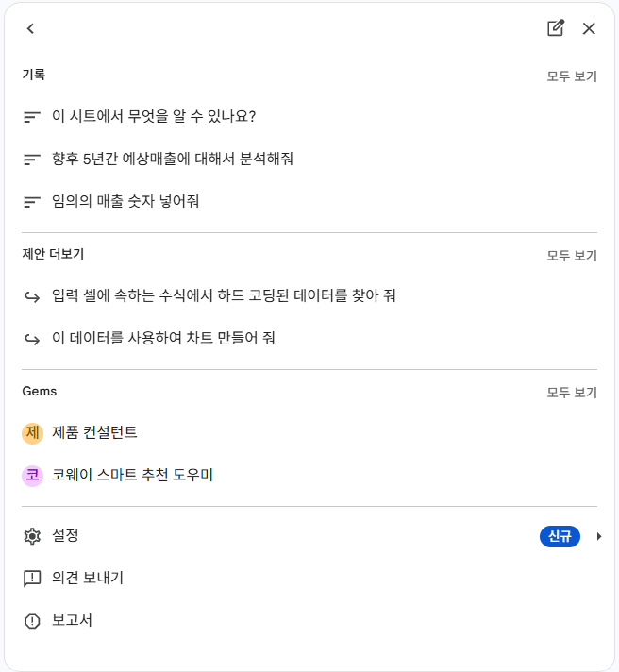Click the 제품 컨설턴트 gem avatar
The height and width of the screenshot is (672, 619).
tap(33, 433)
